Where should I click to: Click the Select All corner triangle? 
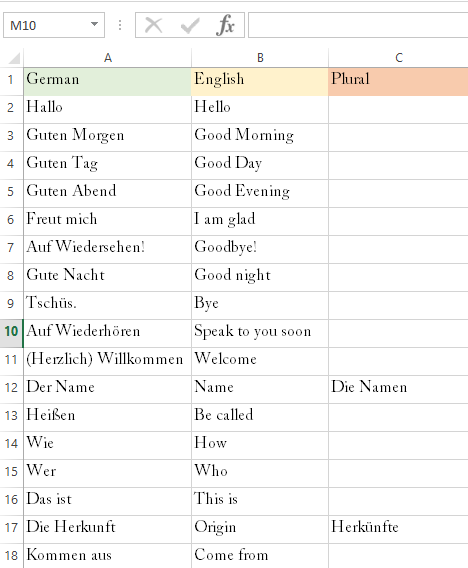coord(13,58)
